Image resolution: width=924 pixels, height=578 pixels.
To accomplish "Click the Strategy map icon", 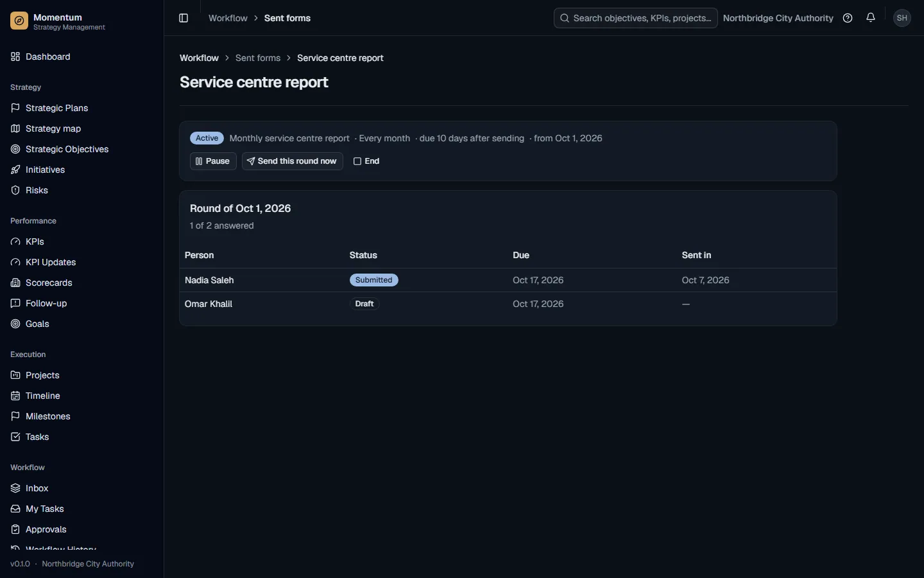I will tap(15, 128).
